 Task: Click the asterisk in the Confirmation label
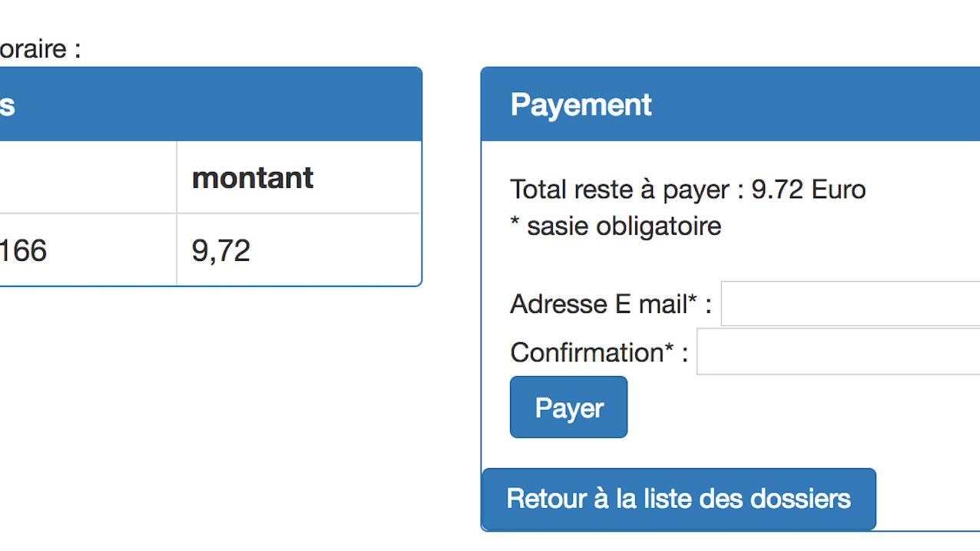(x=669, y=349)
